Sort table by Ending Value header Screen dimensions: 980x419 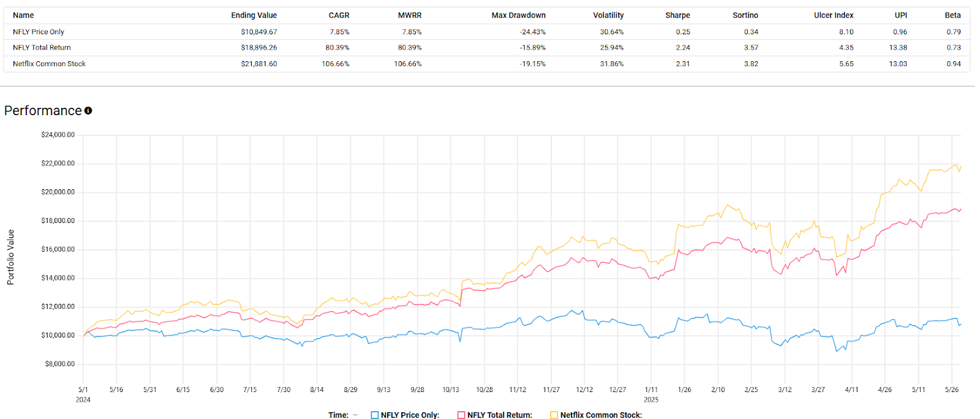pos(254,15)
